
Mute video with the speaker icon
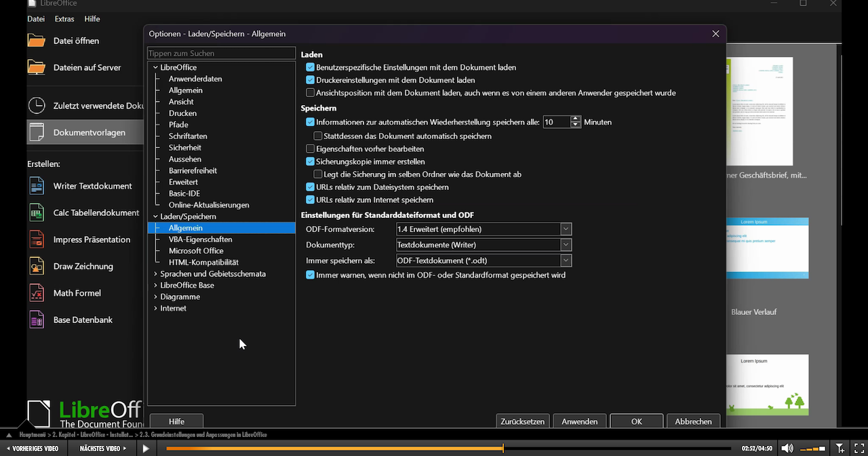787,449
